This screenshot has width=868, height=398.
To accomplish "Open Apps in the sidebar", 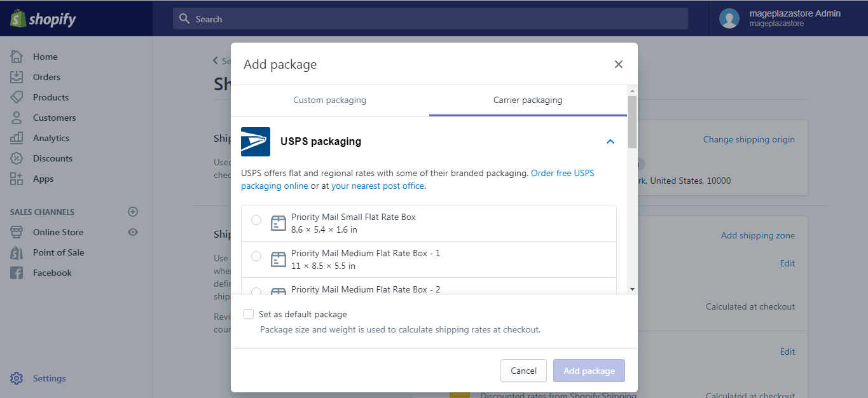I will [43, 179].
